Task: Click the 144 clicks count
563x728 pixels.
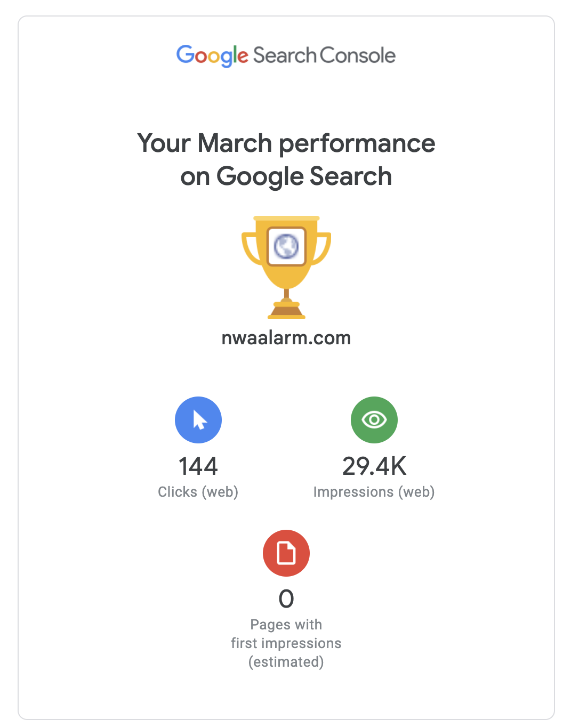Action: coord(198,466)
